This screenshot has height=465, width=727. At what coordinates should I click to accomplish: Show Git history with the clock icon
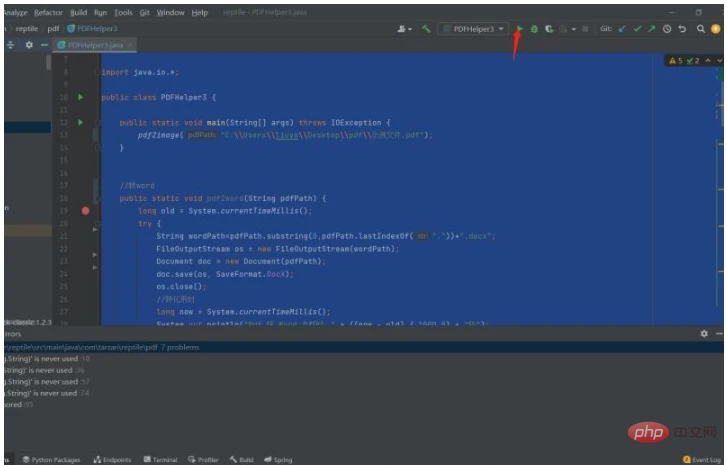tap(667, 29)
